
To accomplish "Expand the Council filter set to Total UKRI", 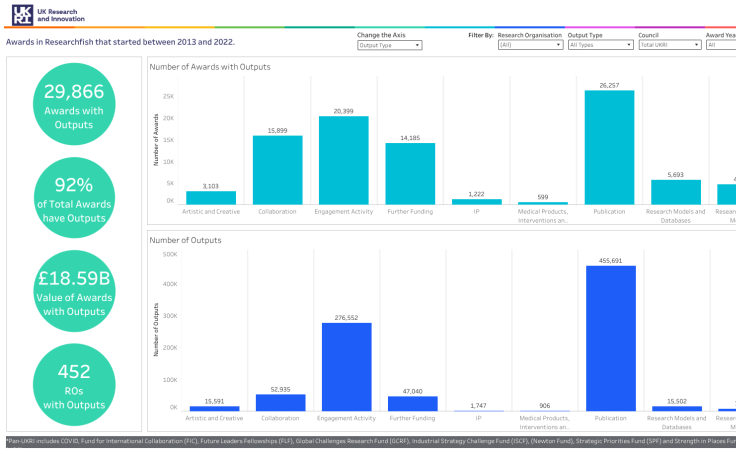I will tap(671, 45).
